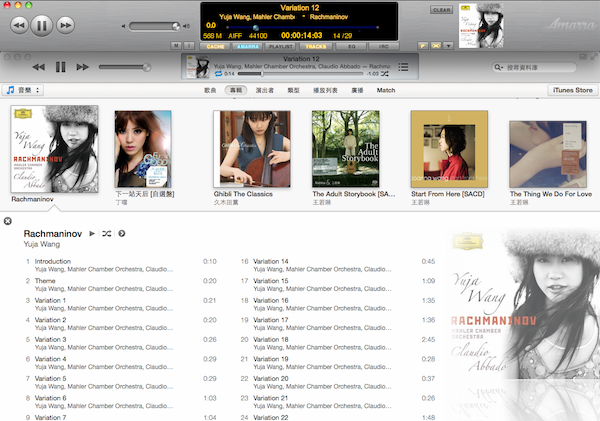Viewport: 600px width, 421px height.
Task: Toggle the PLAYLIST button in Amarra
Action: 280,47
